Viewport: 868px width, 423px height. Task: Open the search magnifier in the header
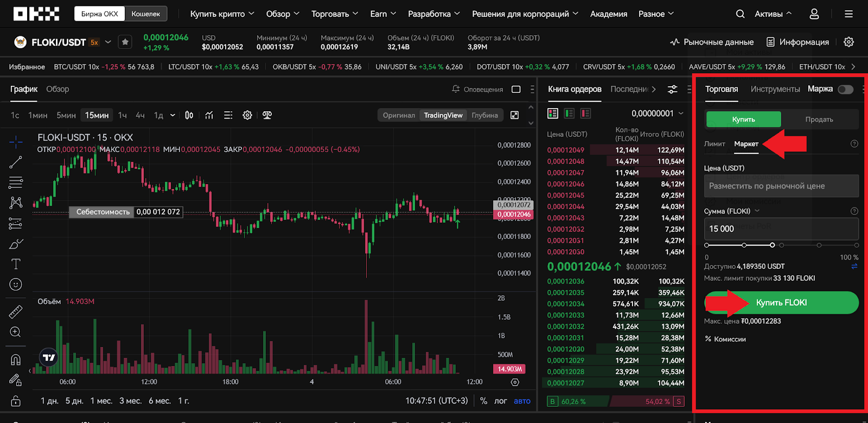(x=740, y=14)
